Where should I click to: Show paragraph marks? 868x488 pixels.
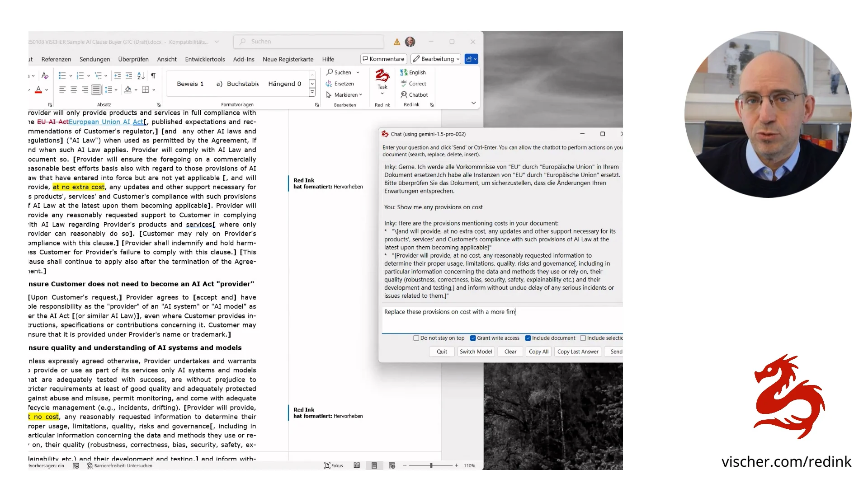tap(153, 75)
